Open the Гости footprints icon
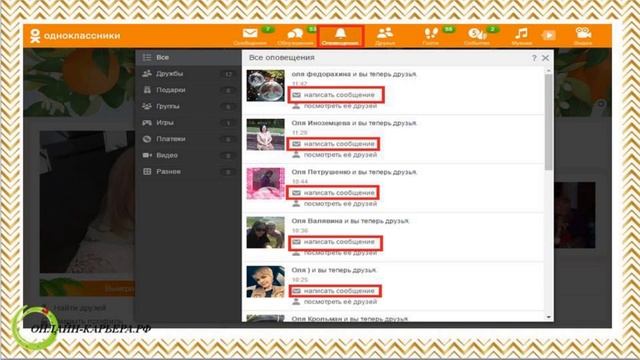Screen dimensions: 640x360 [x=430, y=33]
